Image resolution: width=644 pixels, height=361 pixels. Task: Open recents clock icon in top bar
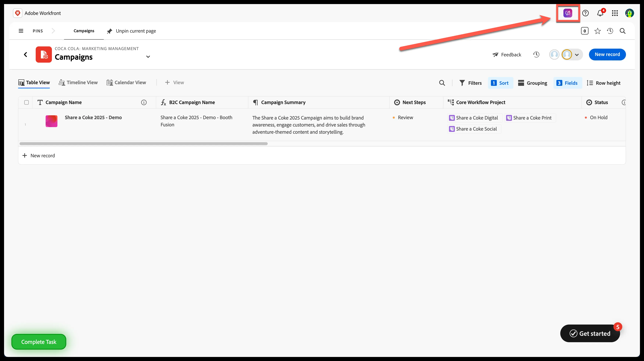(x=610, y=31)
